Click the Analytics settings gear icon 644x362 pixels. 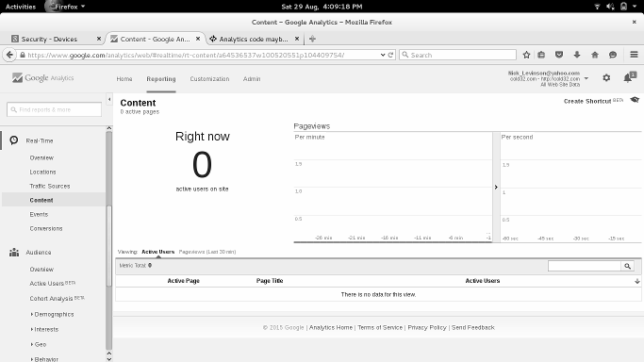[x=606, y=78]
